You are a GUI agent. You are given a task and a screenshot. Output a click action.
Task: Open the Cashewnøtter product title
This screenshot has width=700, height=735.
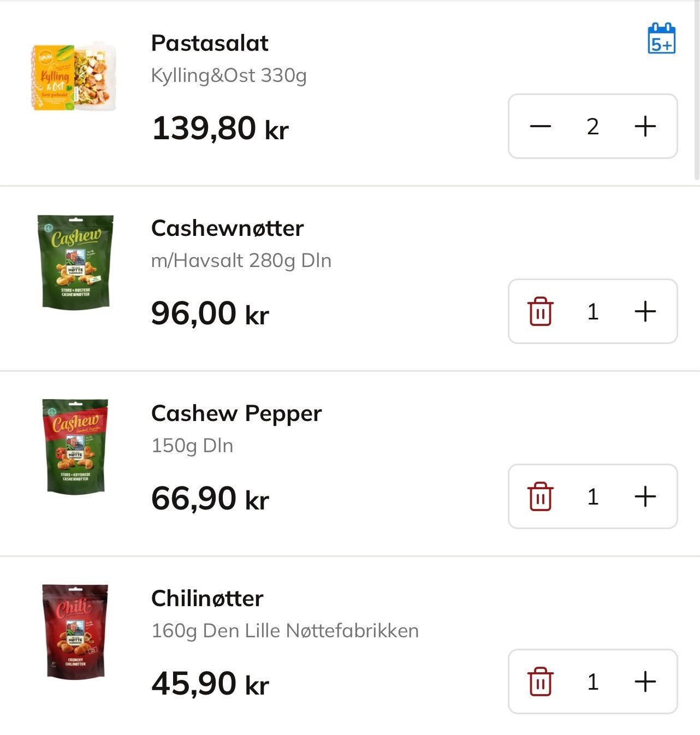pos(227,228)
